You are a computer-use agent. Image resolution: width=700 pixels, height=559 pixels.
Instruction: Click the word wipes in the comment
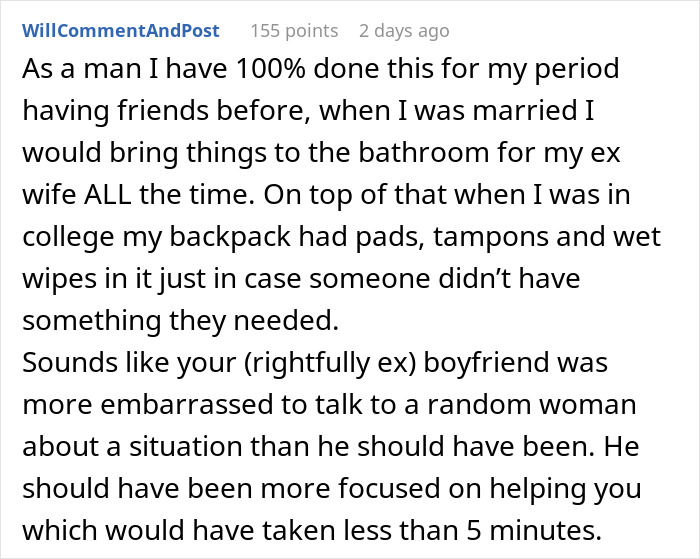[53, 280]
